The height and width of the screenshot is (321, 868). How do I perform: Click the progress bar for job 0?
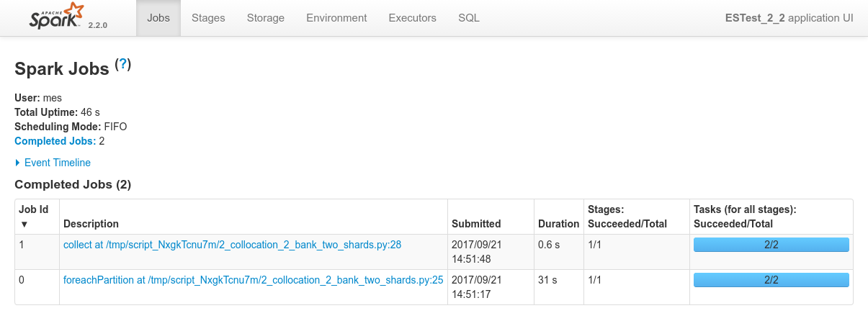[771, 280]
